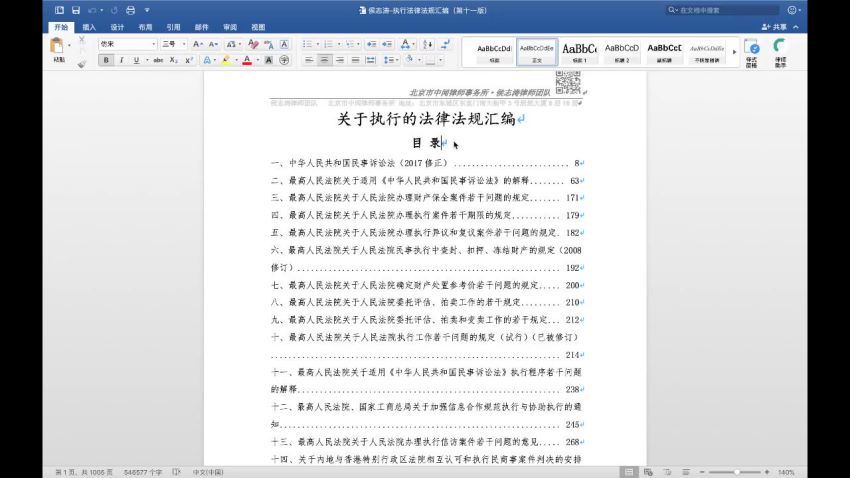Click the enclosed character circle icon
850x478 pixels.
click(x=284, y=60)
